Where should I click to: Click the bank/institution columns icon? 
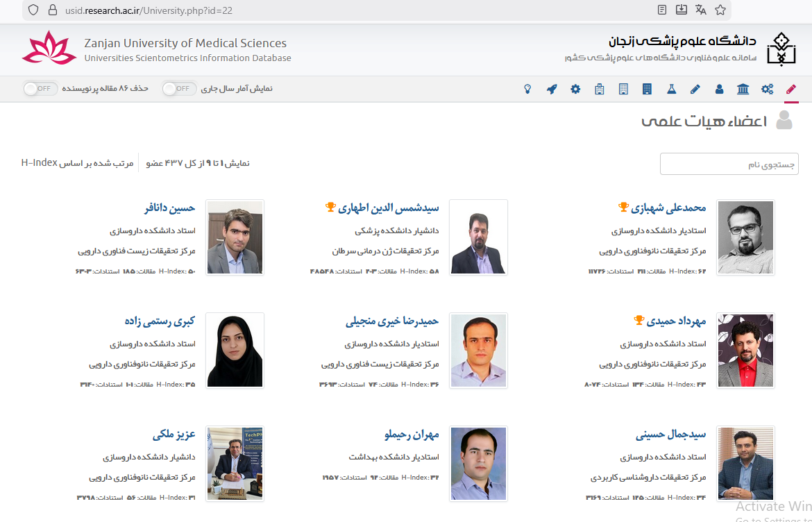click(743, 89)
